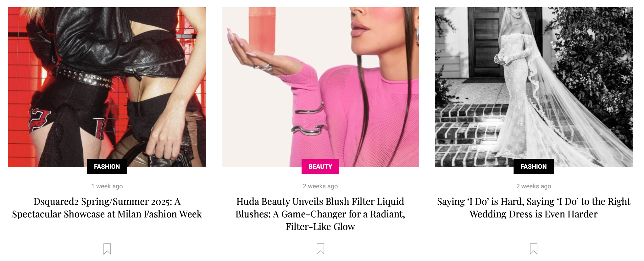View the red leather jacket runway photo

pos(107,87)
